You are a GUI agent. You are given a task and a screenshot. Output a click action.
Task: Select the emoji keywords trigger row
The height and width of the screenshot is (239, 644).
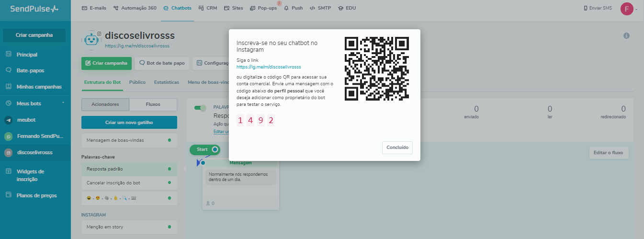[x=129, y=198]
